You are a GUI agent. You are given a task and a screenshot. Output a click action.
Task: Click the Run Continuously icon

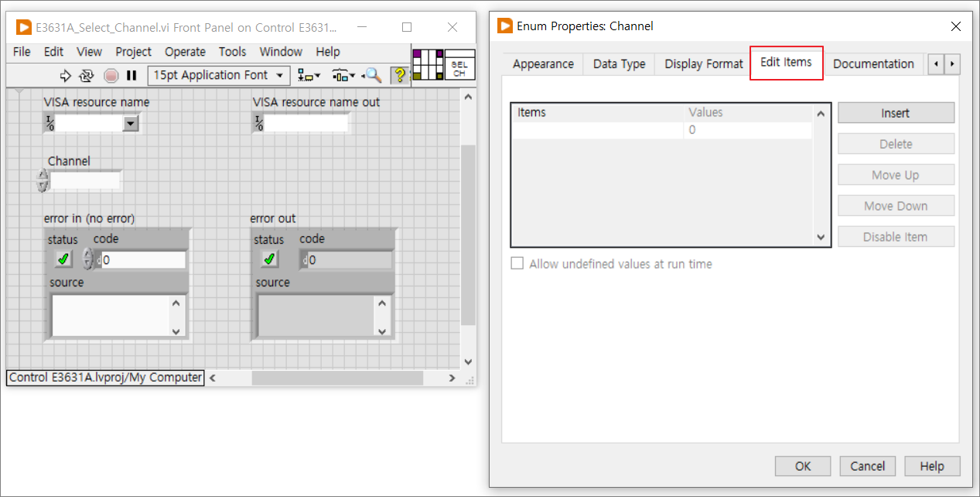[87, 75]
